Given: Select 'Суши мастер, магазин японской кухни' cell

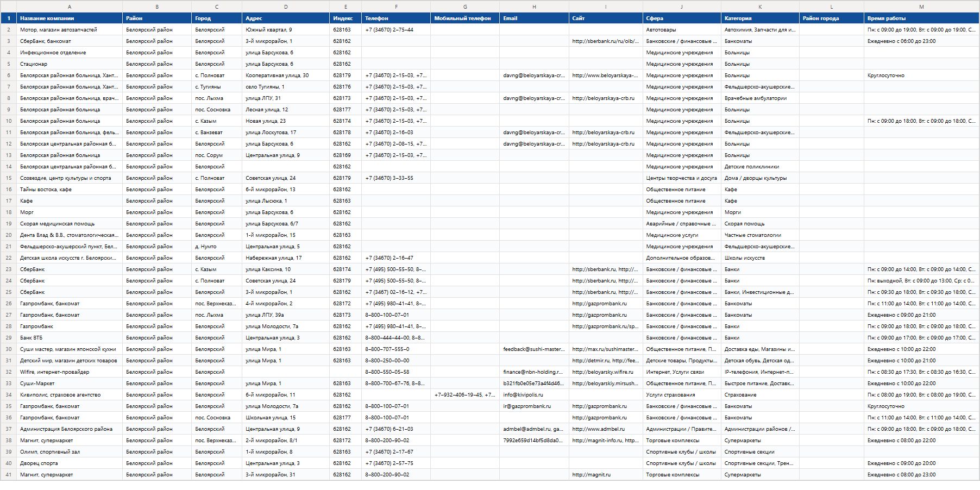Looking at the screenshot, I should (x=70, y=349).
